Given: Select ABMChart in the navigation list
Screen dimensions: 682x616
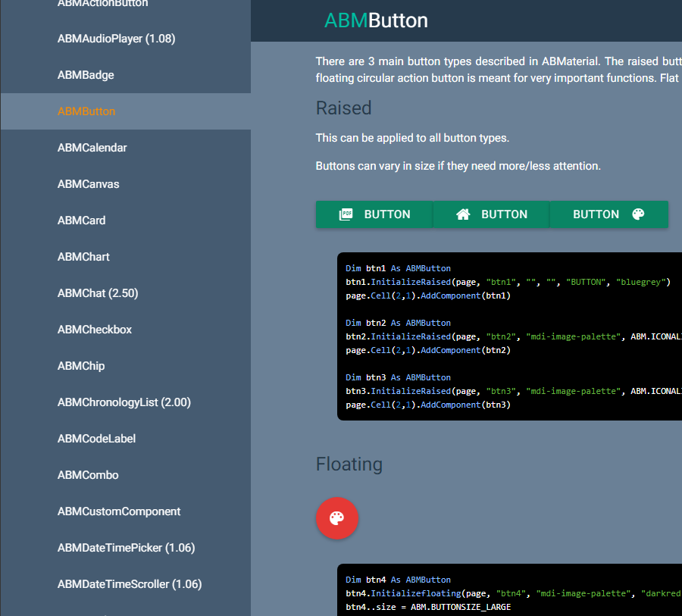Looking at the screenshot, I should point(83,257).
